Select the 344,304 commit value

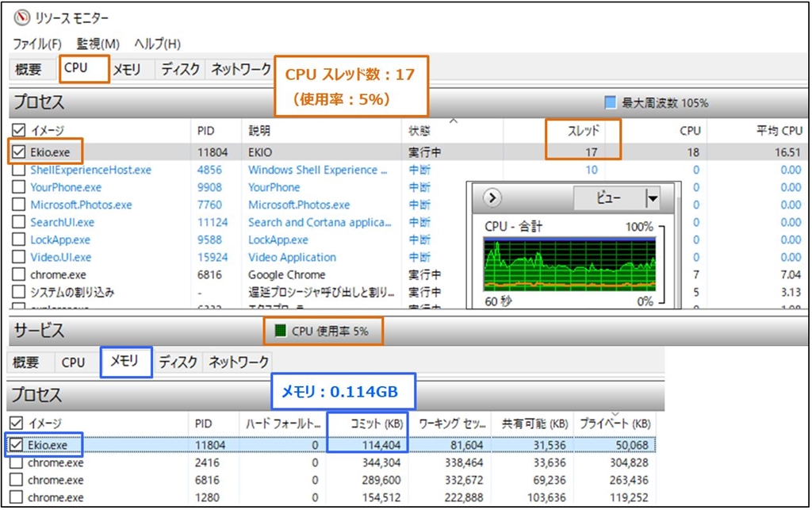coord(381,462)
